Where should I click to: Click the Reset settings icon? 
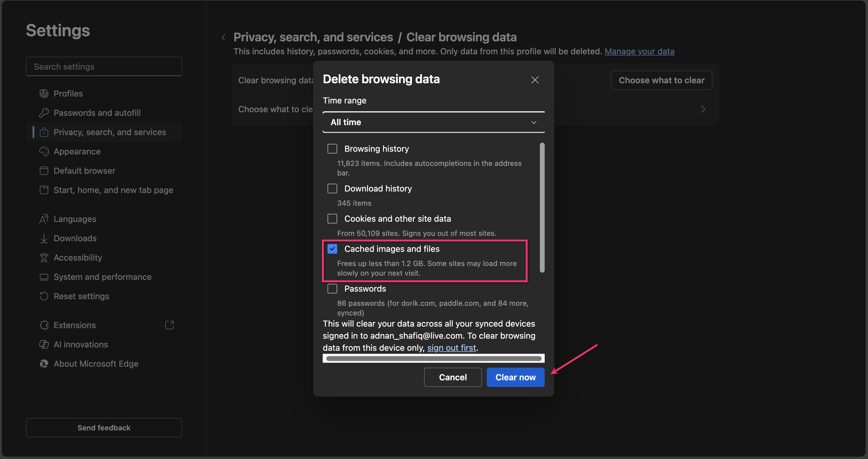click(x=44, y=296)
